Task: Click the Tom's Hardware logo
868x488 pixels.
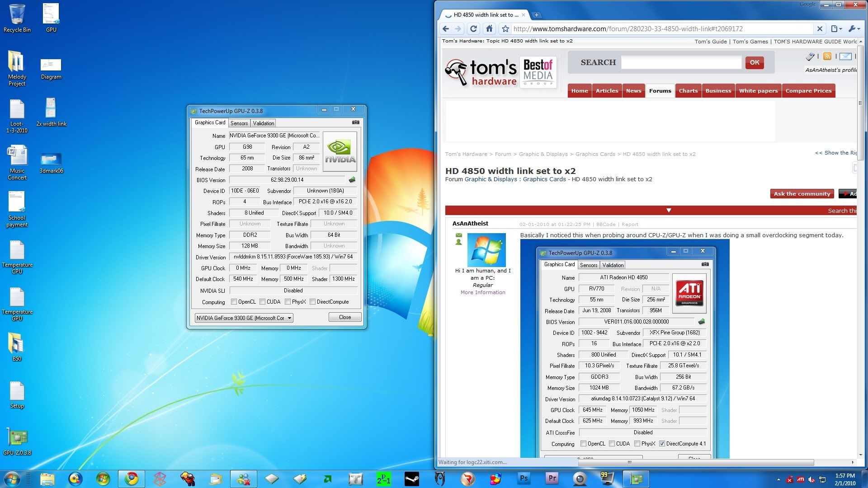Action: pos(481,72)
